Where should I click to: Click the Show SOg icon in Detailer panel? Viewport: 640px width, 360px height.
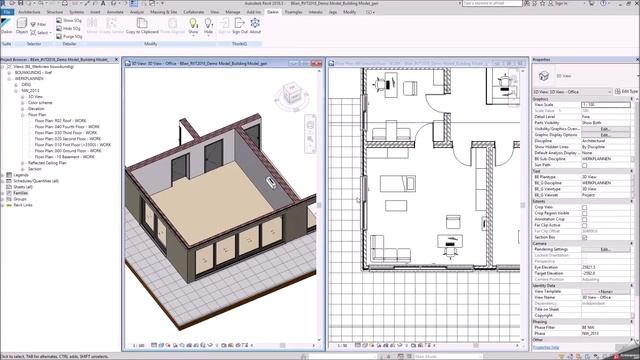(x=59, y=20)
